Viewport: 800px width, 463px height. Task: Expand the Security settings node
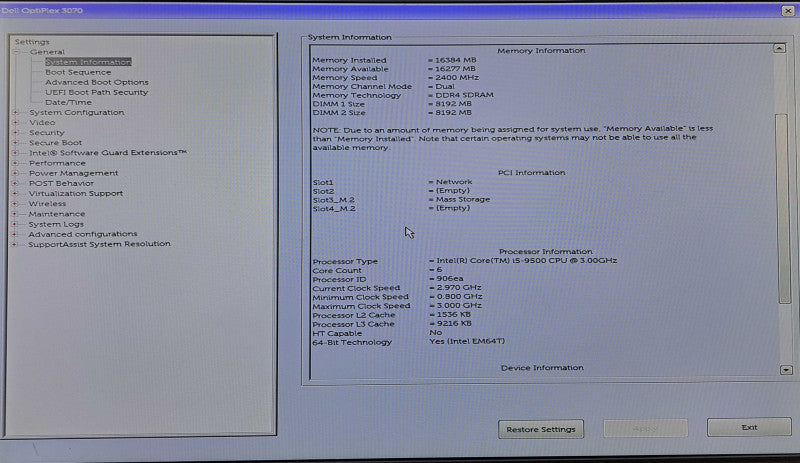[x=15, y=133]
